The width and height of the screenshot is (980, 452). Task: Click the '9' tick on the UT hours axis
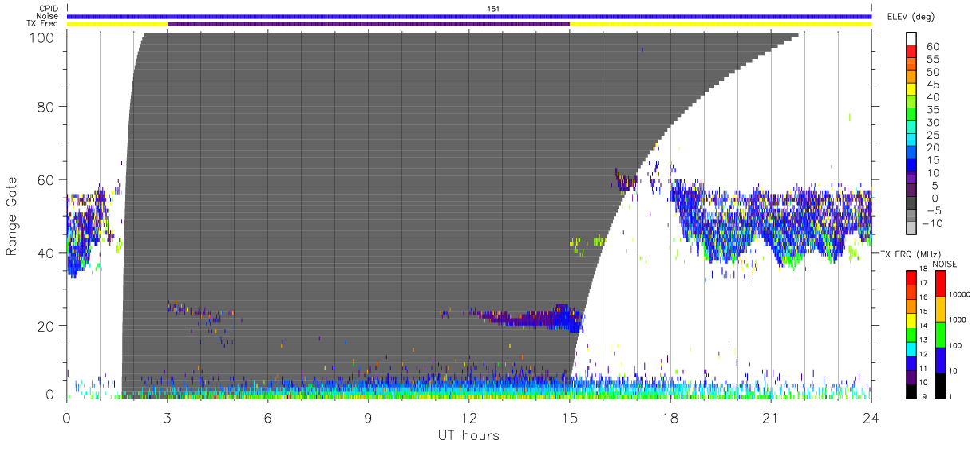[368, 417]
